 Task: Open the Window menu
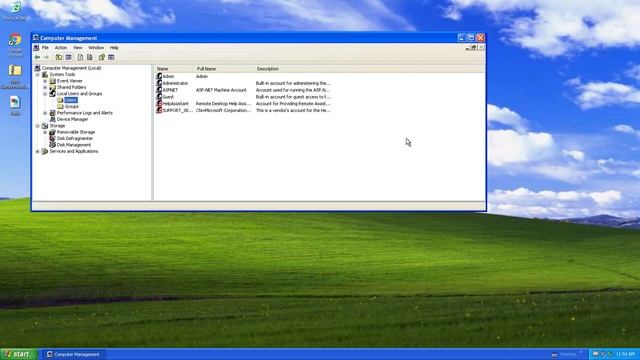point(96,48)
